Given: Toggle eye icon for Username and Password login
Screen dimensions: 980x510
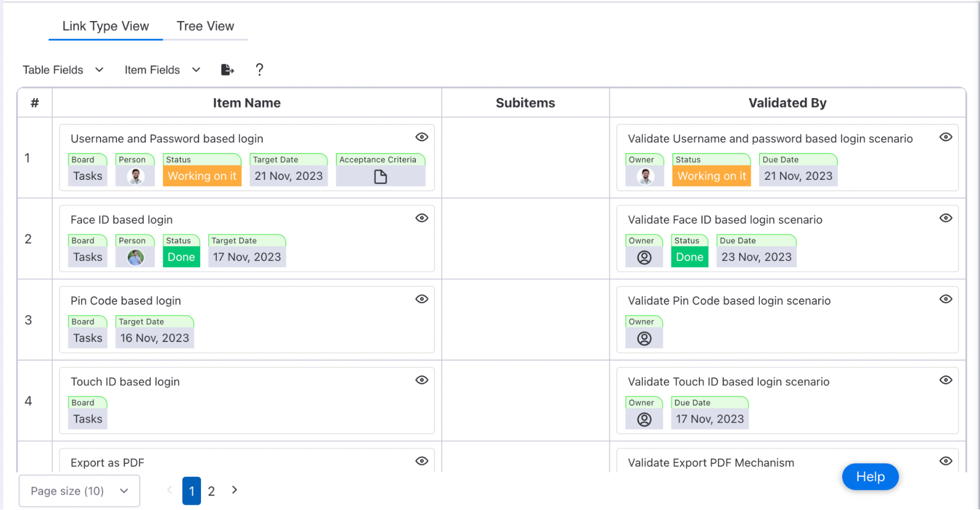Looking at the screenshot, I should click(x=422, y=137).
